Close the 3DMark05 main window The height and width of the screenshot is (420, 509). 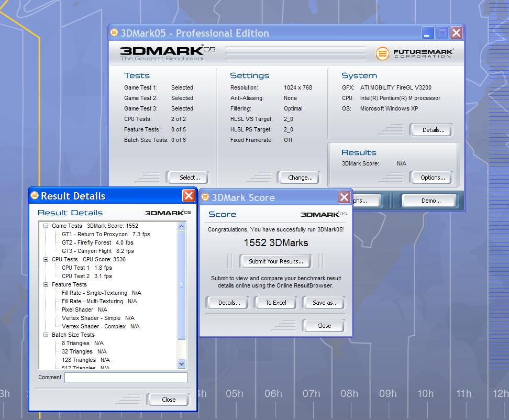coord(457,33)
